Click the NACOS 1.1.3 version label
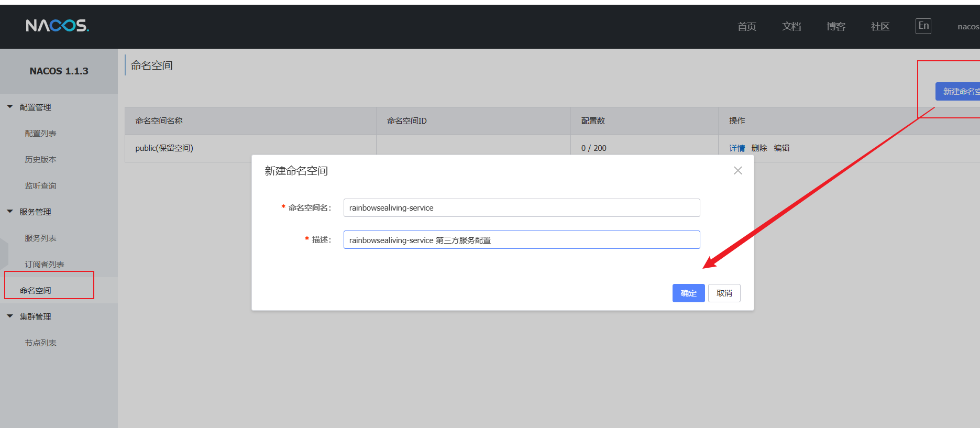980x428 pixels. [x=59, y=71]
